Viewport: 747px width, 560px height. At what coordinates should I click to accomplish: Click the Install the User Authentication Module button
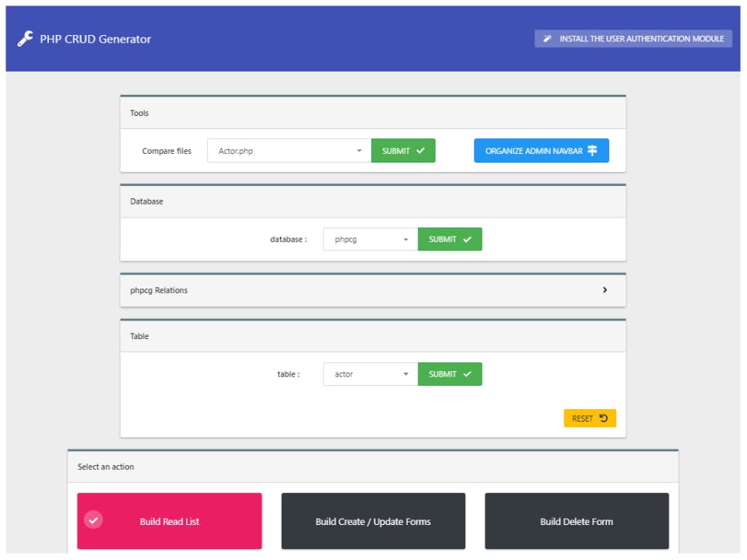click(x=633, y=38)
